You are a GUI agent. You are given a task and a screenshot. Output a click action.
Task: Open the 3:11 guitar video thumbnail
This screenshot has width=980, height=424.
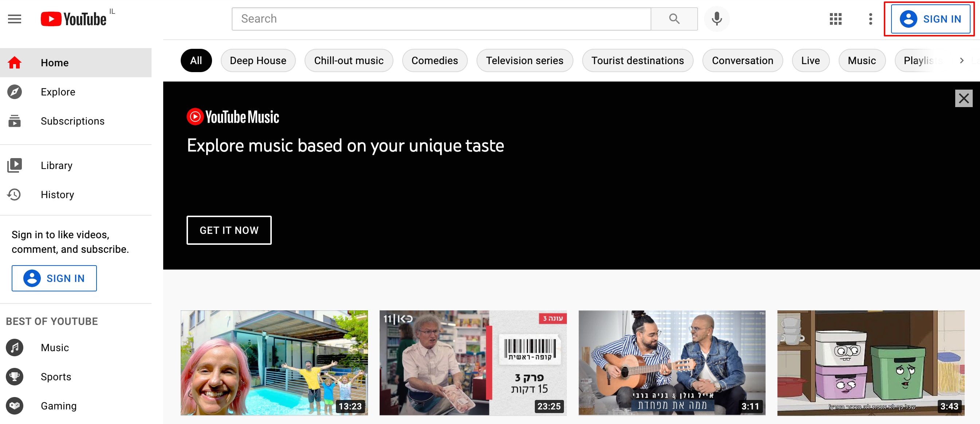pyautogui.click(x=672, y=362)
